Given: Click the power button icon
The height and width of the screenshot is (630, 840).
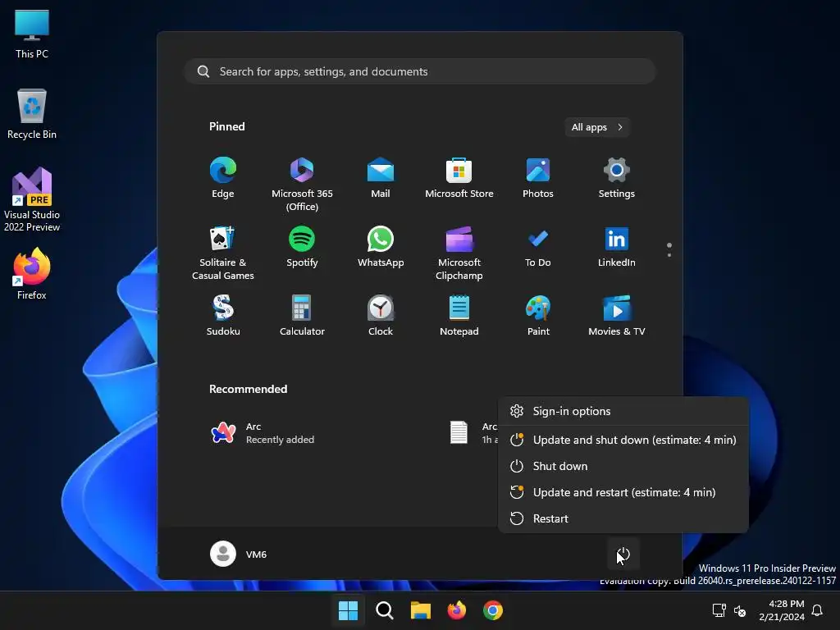Looking at the screenshot, I should pos(623,554).
